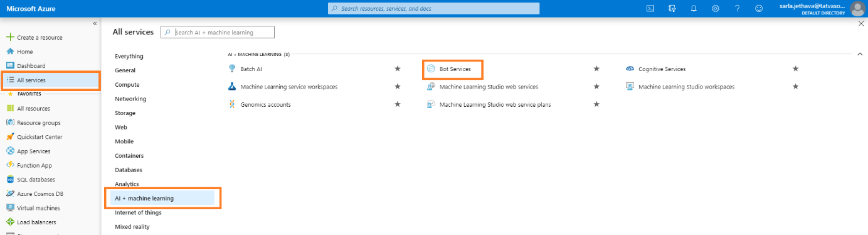868x235 pixels.
Task: Close the All services blade
Action: click(861, 23)
